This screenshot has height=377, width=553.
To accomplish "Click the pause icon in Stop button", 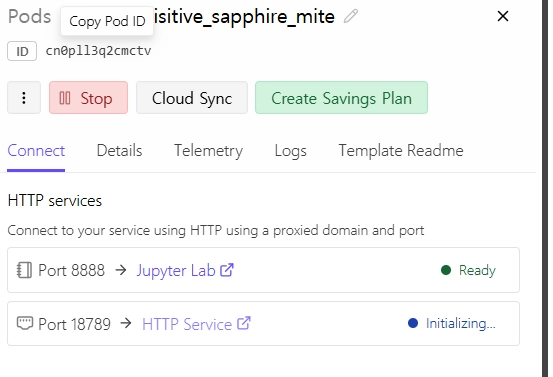I will click(x=65, y=98).
